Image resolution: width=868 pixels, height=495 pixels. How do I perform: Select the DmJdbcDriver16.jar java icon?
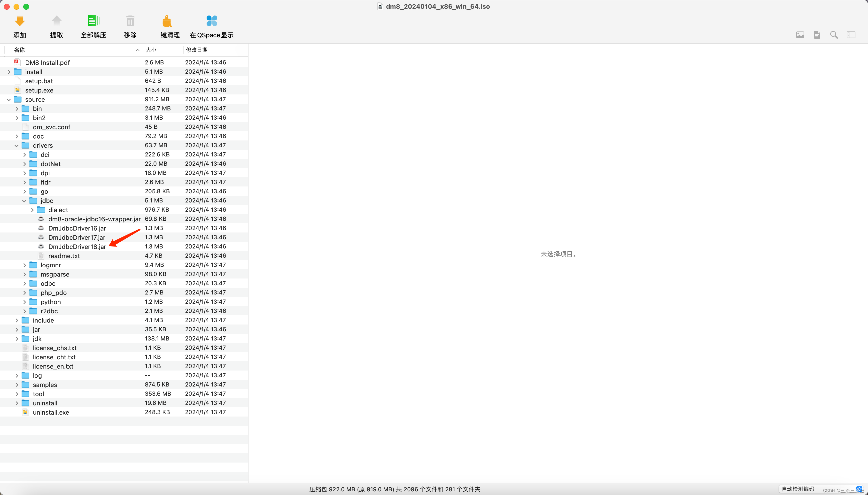coord(41,228)
